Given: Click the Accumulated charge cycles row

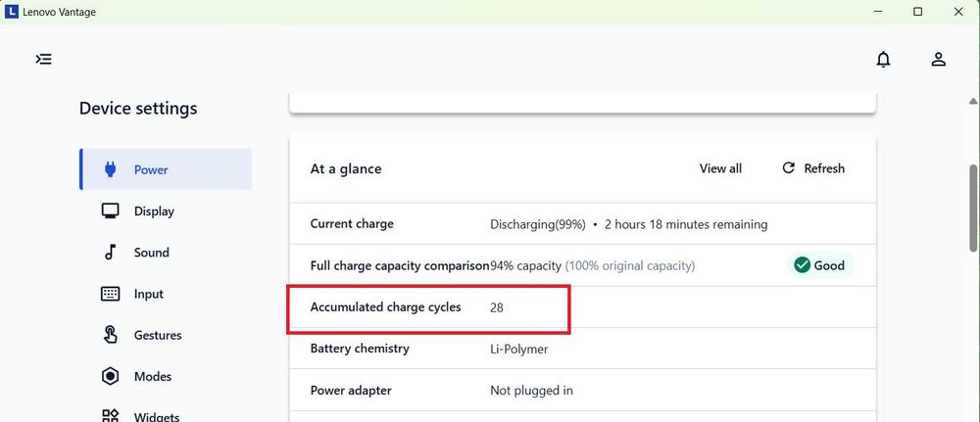Looking at the screenshot, I should click(428, 307).
